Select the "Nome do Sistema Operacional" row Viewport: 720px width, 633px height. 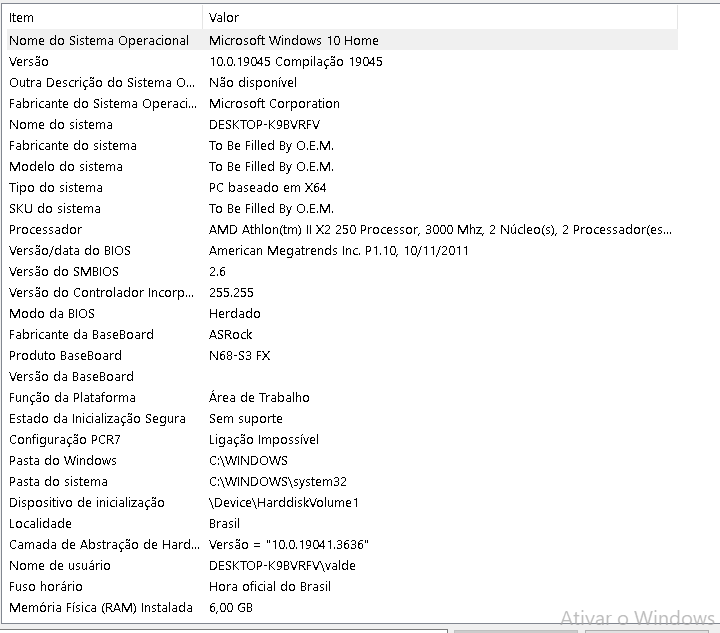point(342,40)
